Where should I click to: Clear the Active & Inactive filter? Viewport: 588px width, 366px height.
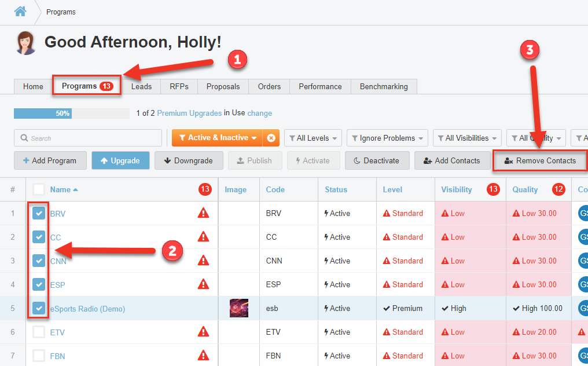[x=271, y=138]
